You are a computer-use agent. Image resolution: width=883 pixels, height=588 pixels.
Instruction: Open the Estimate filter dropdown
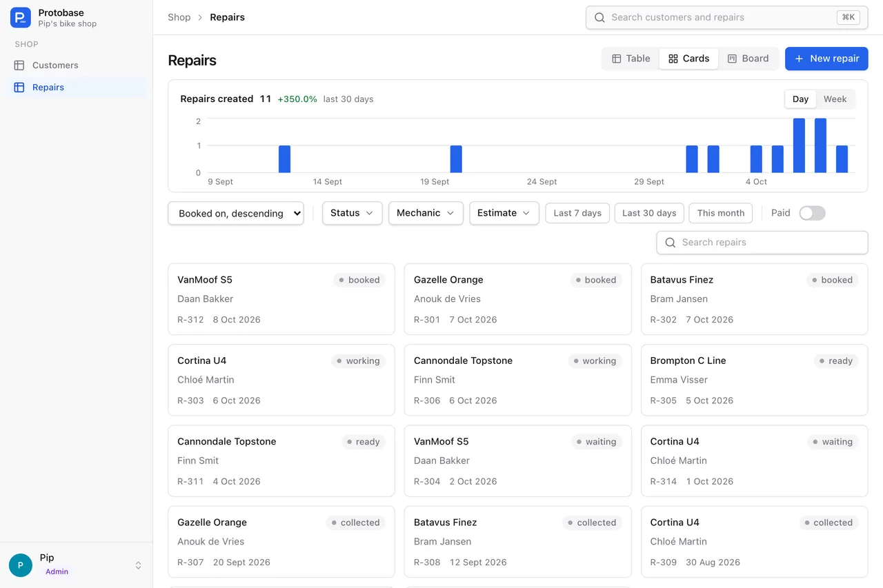(x=504, y=213)
